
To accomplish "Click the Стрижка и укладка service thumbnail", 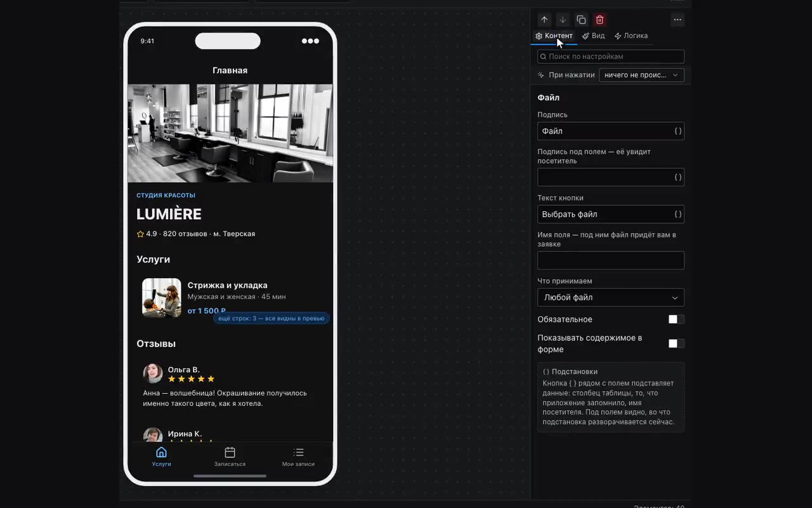I will pos(162,298).
